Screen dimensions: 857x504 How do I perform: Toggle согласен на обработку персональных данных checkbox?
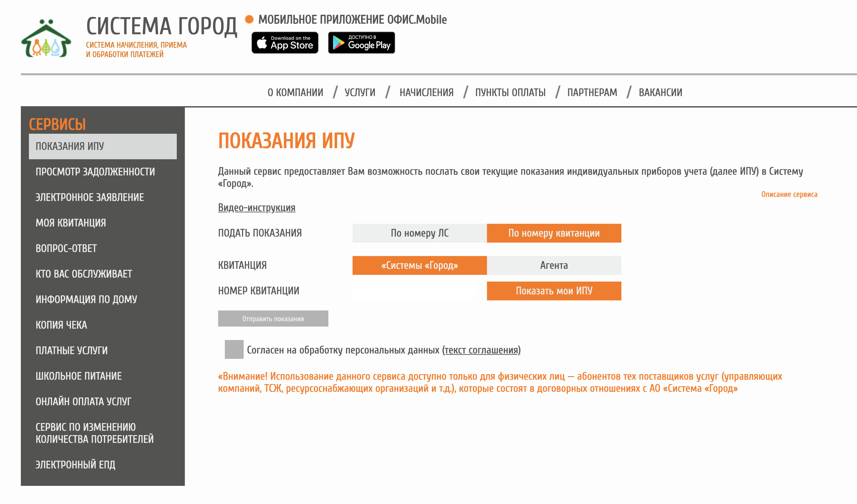[234, 348]
